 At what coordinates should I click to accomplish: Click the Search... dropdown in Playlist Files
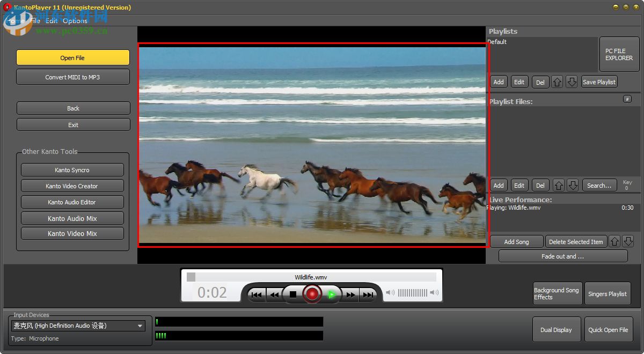599,185
